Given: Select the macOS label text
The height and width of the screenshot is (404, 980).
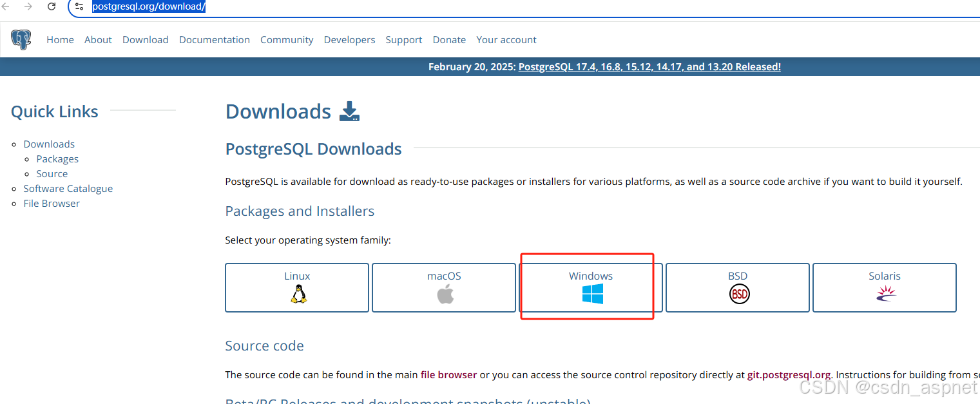Looking at the screenshot, I should coord(444,276).
